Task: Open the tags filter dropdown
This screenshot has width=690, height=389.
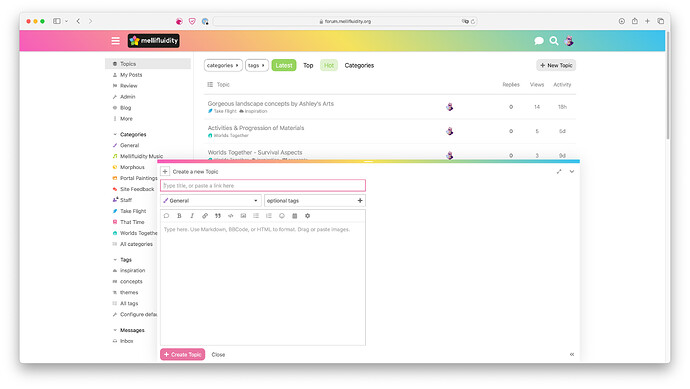Action: point(257,65)
